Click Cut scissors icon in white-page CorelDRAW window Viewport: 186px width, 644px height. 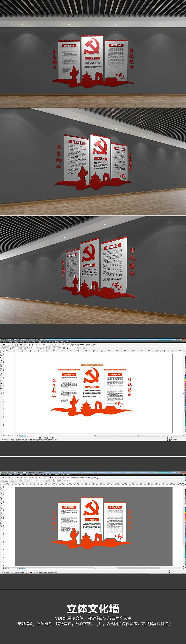tap(13, 345)
